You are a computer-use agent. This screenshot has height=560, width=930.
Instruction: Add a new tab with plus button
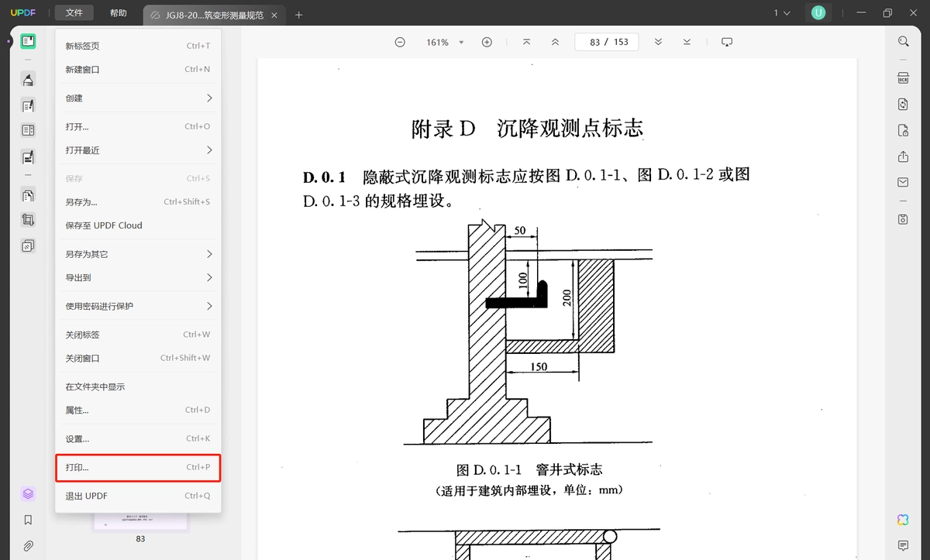[x=299, y=15]
